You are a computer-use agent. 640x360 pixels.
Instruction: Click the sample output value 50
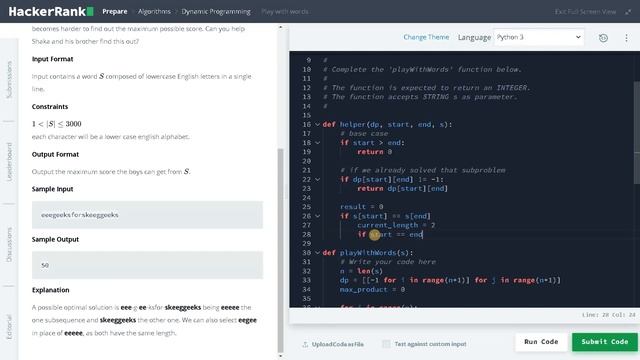point(45,265)
